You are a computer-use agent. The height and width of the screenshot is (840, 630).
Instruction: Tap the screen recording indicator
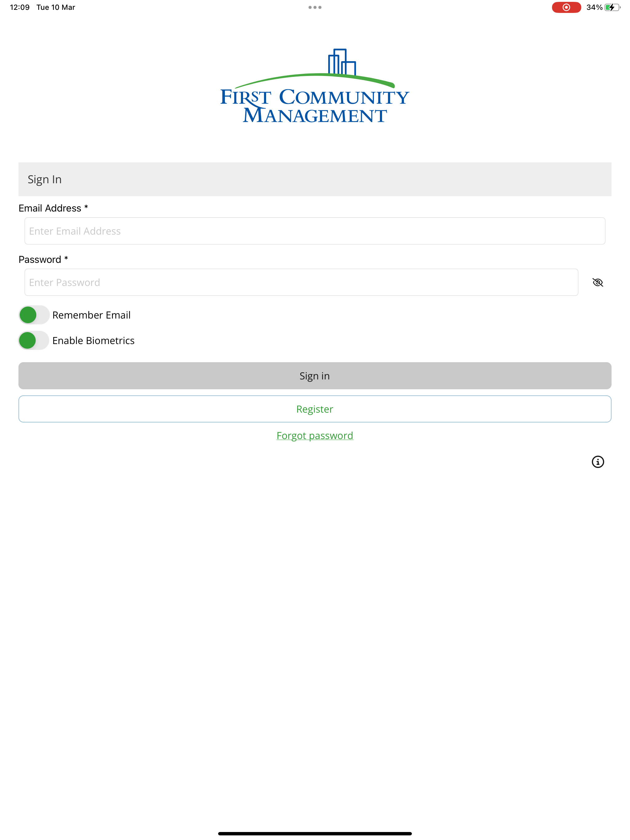coord(566,7)
